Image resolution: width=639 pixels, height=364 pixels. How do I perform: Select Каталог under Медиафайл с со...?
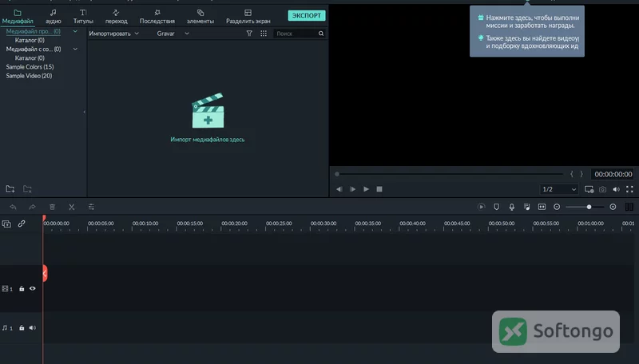(x=30, y=58)
